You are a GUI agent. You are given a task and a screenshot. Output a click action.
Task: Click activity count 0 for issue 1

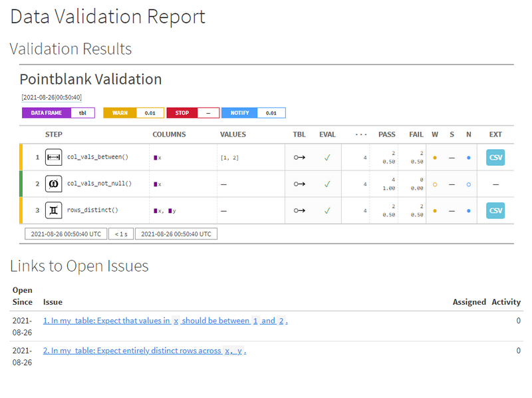(x=518, y=321)
